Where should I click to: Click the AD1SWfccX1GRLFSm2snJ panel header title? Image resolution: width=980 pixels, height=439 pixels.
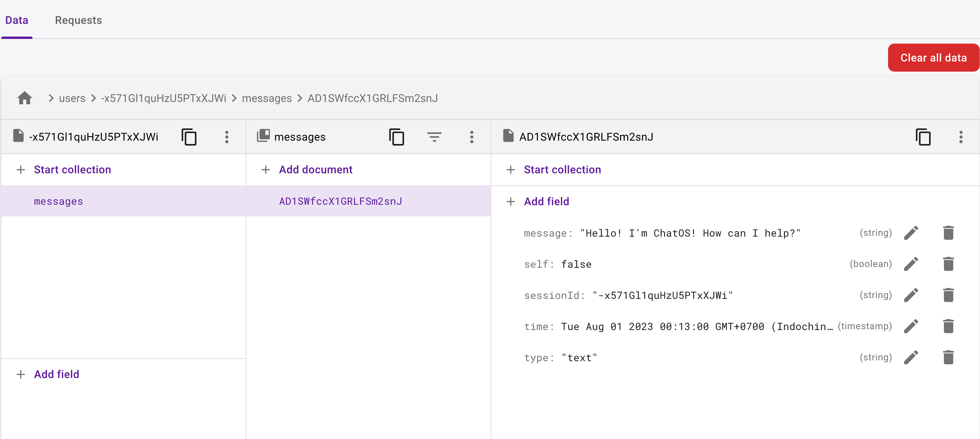[x=586, y=137]
